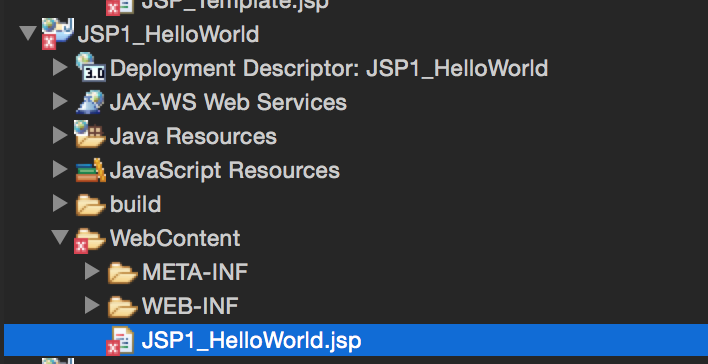This screenshot has height=364, width=708.
Task: Select the WebContent folder label
Action: 175,238
